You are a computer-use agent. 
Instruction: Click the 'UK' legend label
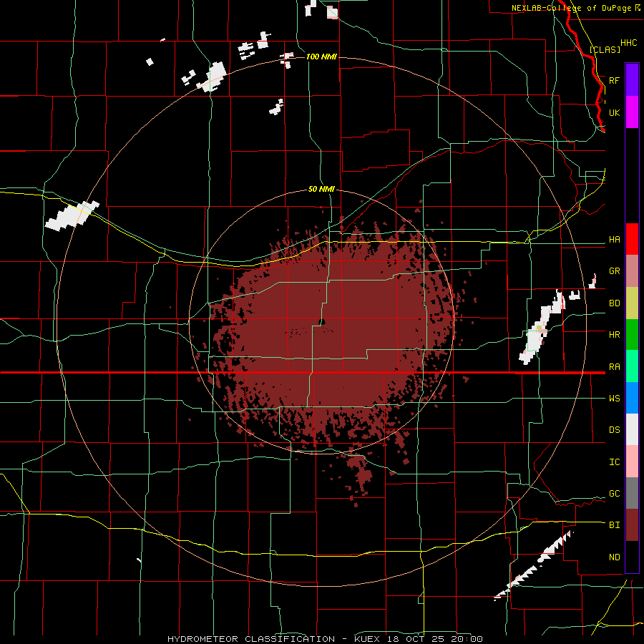coord(615,112)
